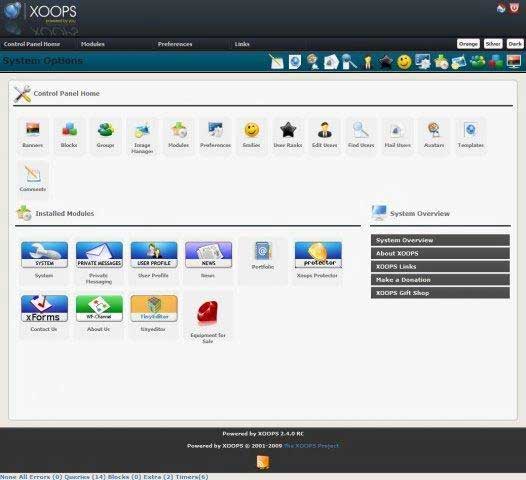The height and width of the screenshot is (480, 526).
Task: Click the avatars icon in System Options toolbar
Action: click(x=313, y=62)
